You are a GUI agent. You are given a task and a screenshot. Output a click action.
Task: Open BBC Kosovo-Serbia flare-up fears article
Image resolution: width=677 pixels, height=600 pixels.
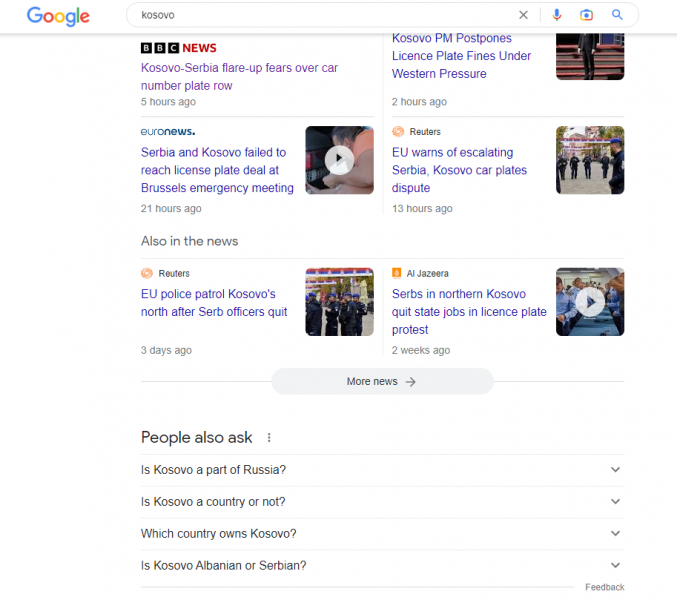[239, 77]
